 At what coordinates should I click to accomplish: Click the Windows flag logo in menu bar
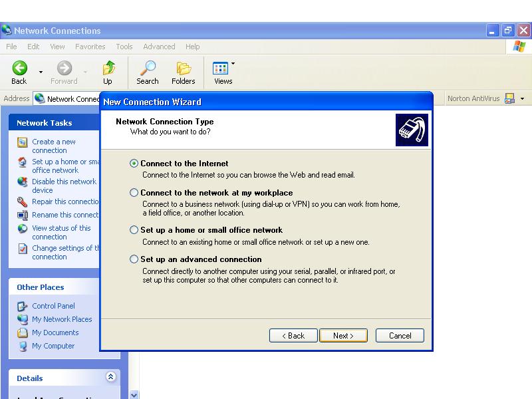coord(519,47)
